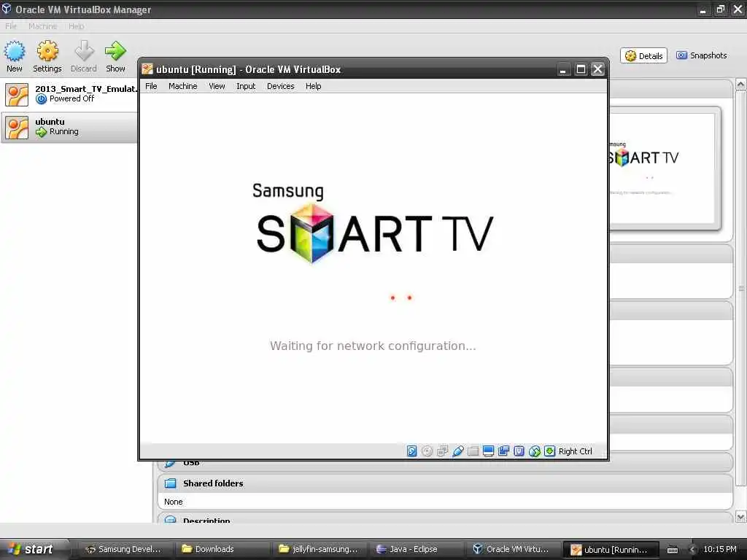
Task: Select the 2013_Smart_TV_Emulator machine entry
Action: pos(70,94)
